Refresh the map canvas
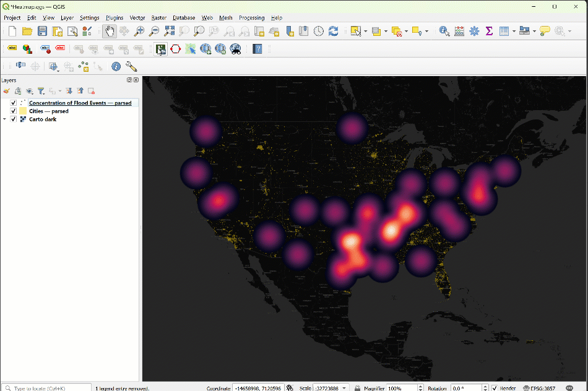 tap(333, 31)
